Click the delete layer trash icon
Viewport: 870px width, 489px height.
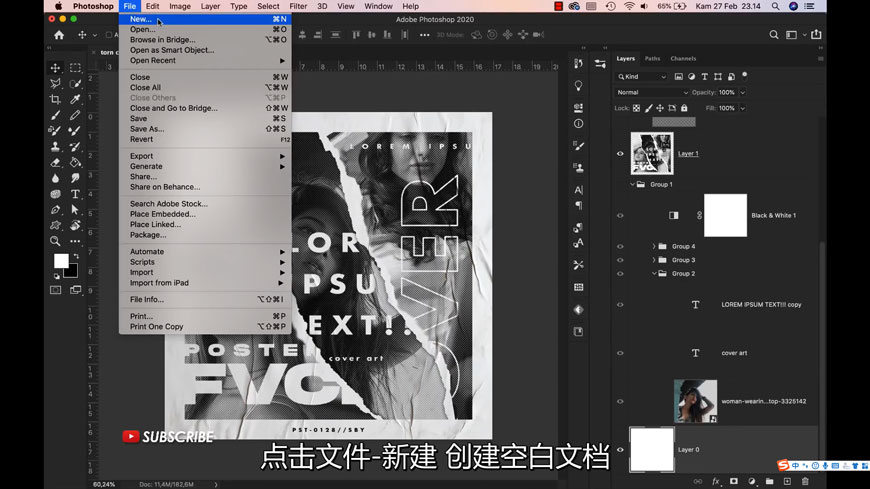(805, 482)
